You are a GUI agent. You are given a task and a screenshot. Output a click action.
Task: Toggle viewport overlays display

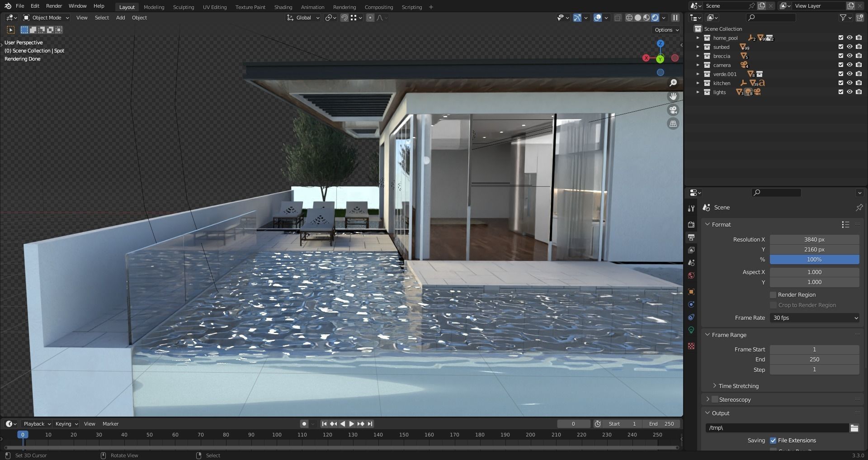click(x=598, y=18)
